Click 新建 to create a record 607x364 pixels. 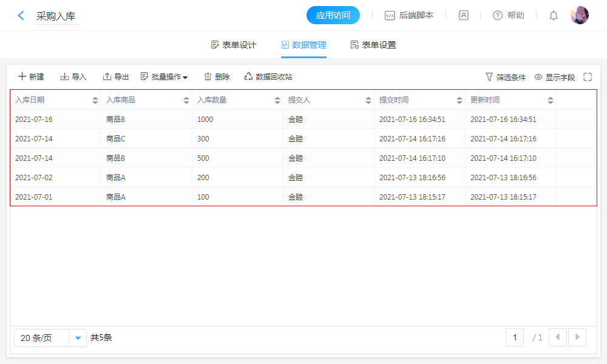[x=31, y=77]
